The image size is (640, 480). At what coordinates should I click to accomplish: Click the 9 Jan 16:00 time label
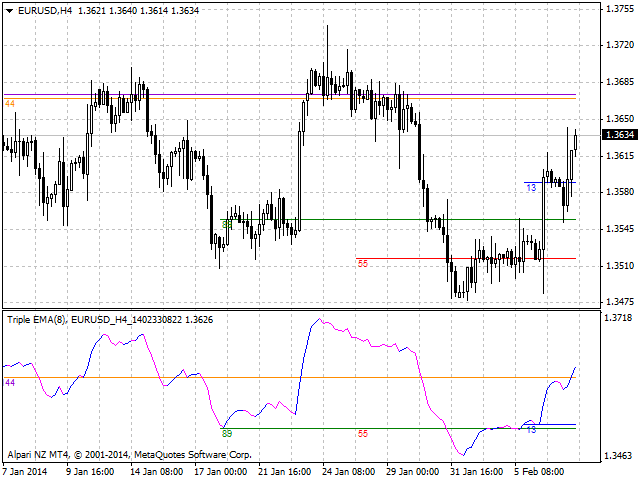tap(90, 472)
